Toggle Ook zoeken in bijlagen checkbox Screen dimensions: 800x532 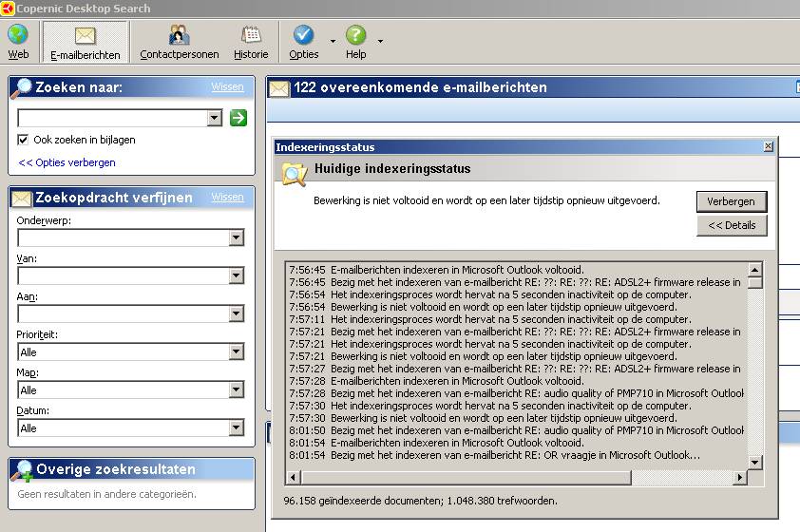pyautogui.click(x=23, y=140)
